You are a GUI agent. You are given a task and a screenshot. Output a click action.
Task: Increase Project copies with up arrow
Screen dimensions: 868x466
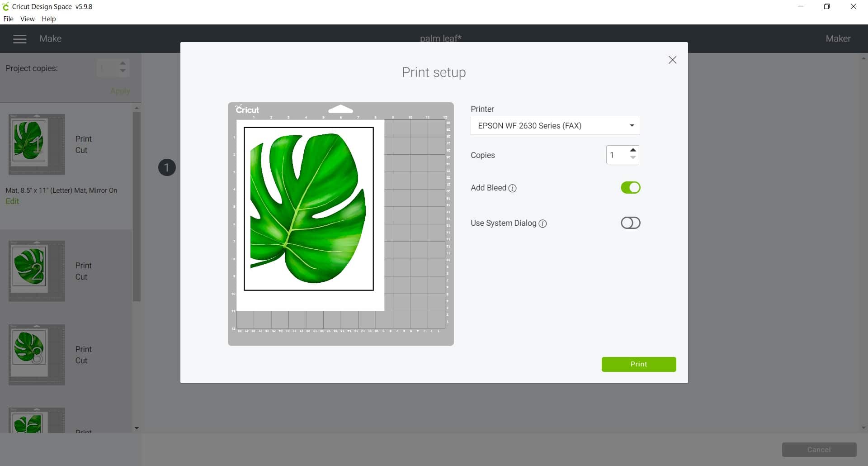(123, 63)
